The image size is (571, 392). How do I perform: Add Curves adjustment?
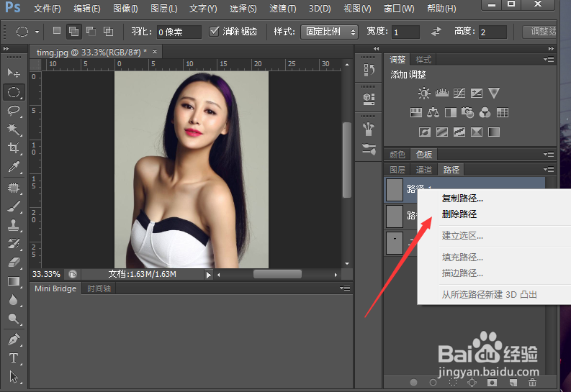click(x=459, y=93)
